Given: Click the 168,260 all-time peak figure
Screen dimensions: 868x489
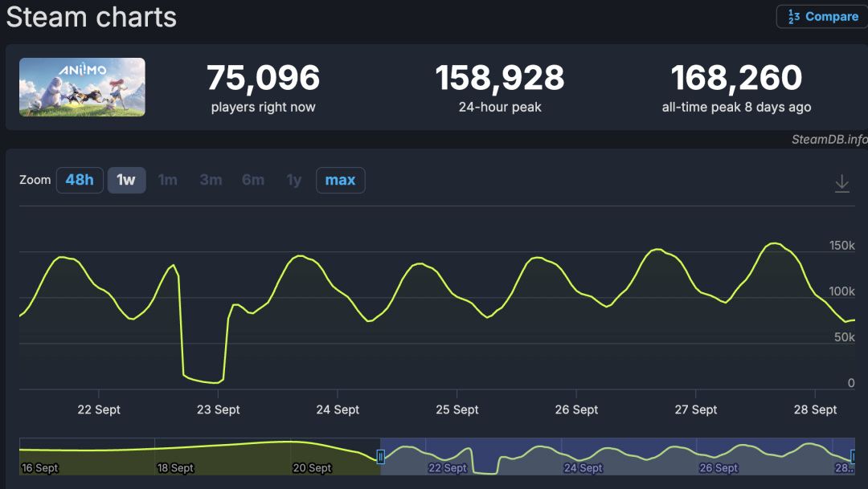Looking at the screenshot, I should [736, 77].
